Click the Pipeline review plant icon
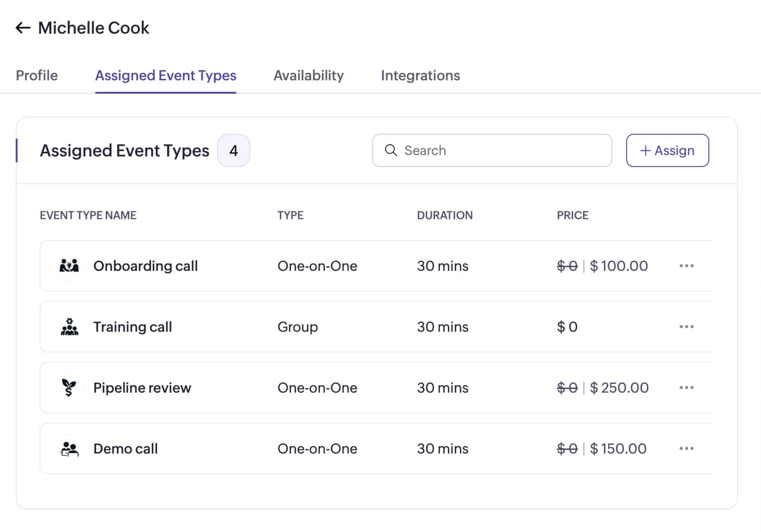Viewport: 761px width, 532px height. click(x=69, y=387)
